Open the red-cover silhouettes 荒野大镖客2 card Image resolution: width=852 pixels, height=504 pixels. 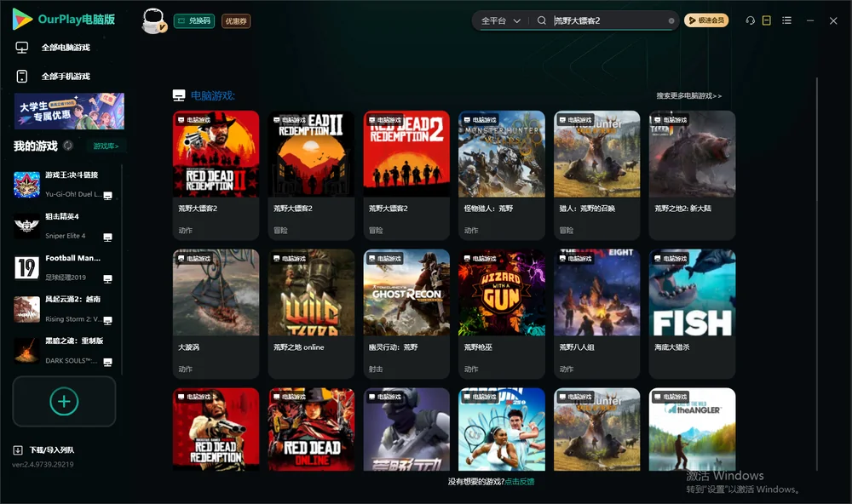406,175
